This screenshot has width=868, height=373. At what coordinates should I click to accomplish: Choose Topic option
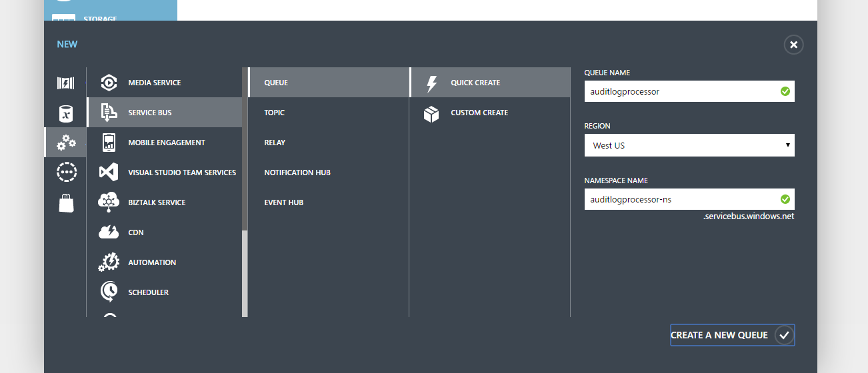[x=328, y=113]
